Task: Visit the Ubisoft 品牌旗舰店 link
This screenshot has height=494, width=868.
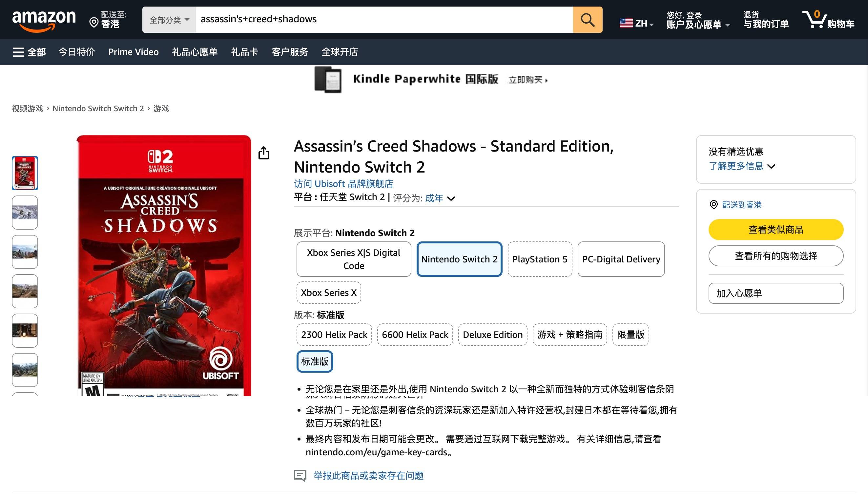Action: click(343, 184)
